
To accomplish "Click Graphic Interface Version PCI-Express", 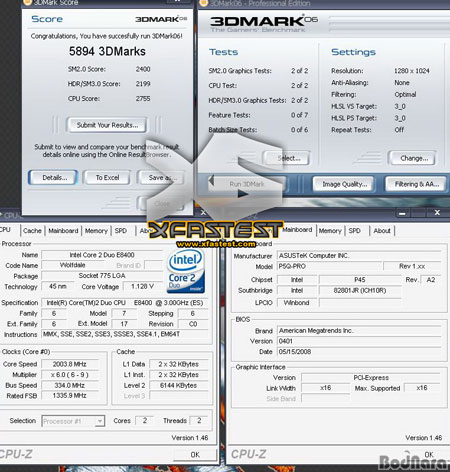I will coord(371,378).
